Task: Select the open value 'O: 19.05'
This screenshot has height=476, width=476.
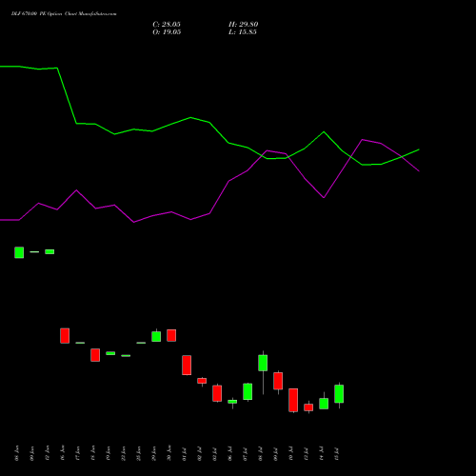Action: [x=167, y=32]
